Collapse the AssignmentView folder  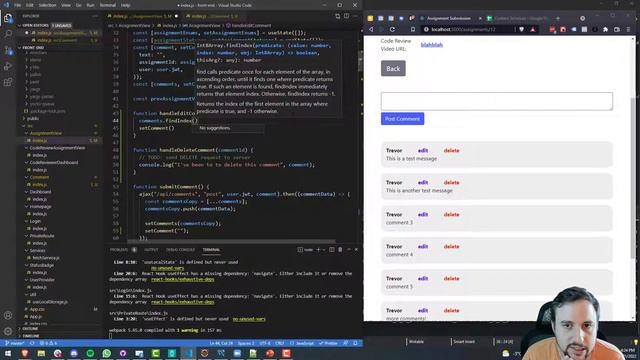point(45,133)
